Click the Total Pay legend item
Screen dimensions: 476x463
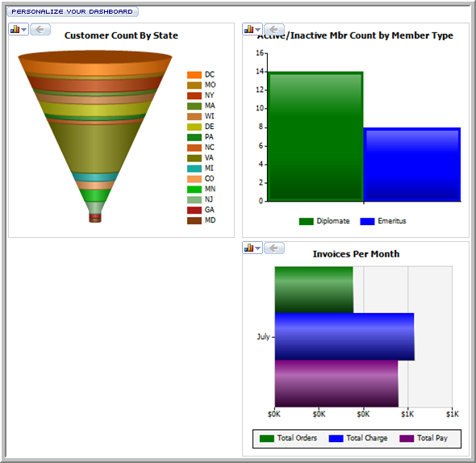(x=424, y=438)
